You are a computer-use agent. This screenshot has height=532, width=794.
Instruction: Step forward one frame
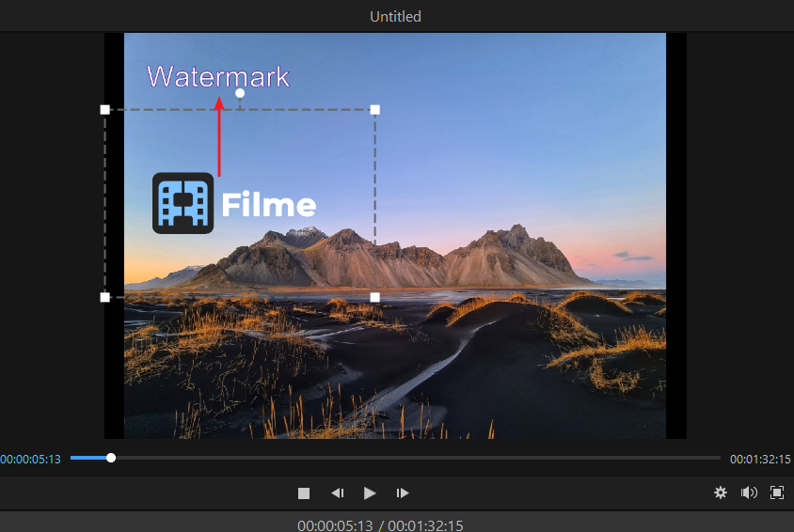click(x=403, y=493)
